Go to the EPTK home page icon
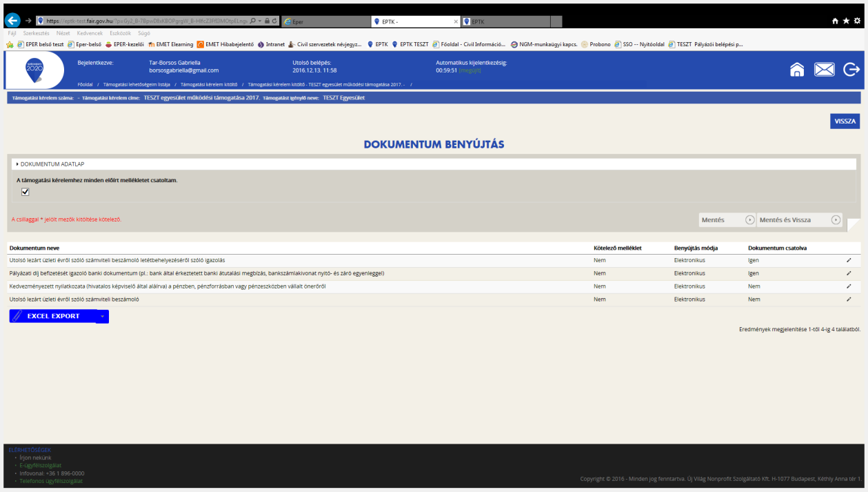 (797, 70)
